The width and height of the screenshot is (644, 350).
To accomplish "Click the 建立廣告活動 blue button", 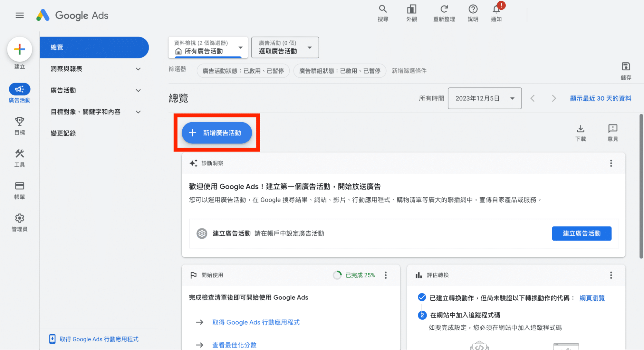I will pyautogui.click(x=582, y=233).
